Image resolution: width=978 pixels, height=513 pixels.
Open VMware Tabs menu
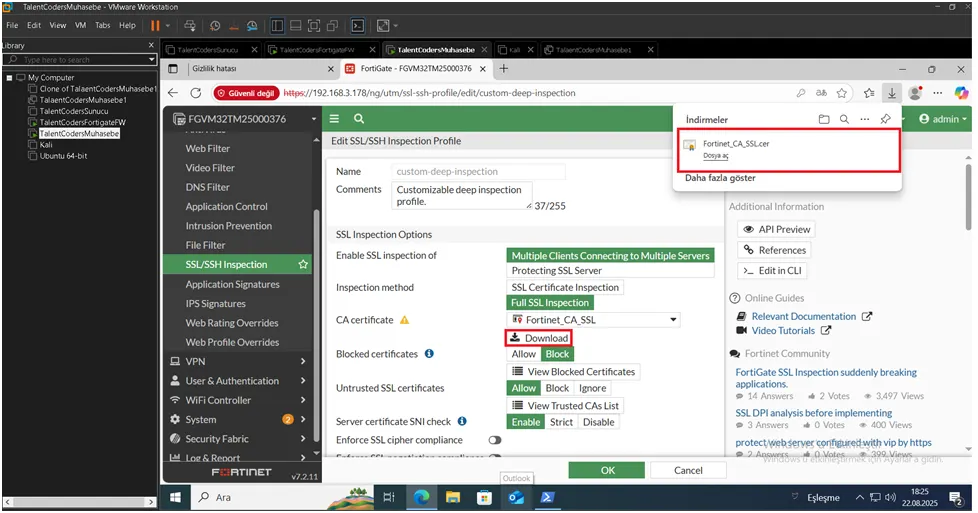(103, 26)
